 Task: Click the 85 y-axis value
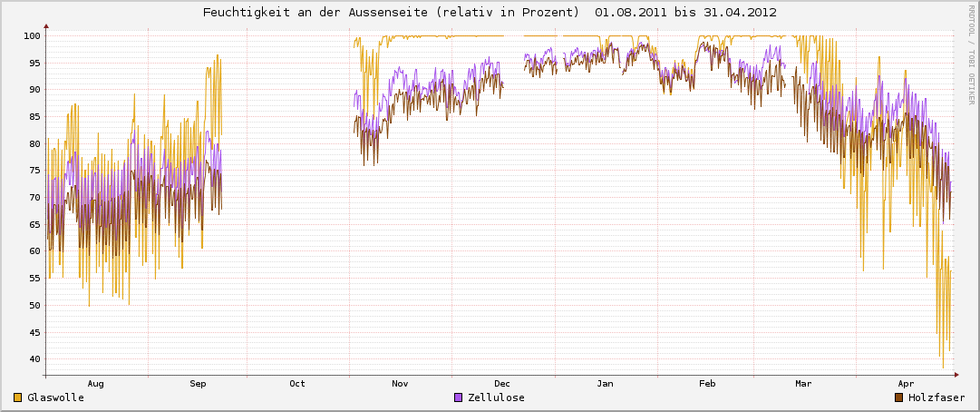click(34, 116)
